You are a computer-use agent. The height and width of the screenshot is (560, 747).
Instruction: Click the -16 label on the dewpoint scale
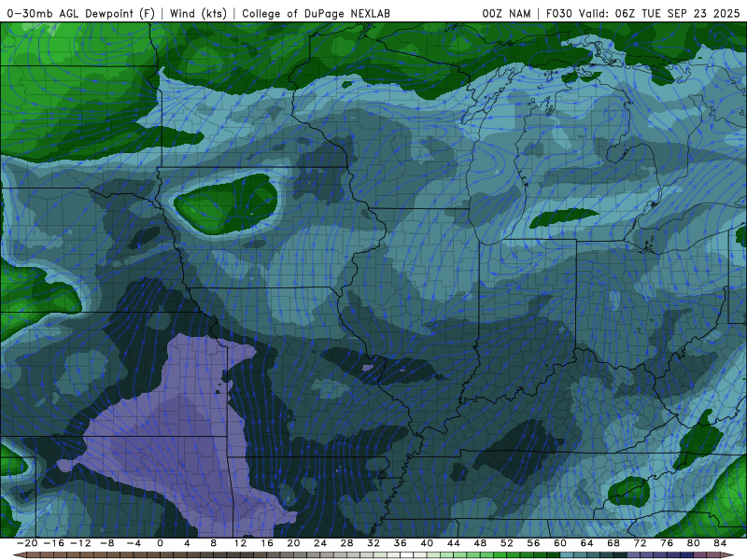(53, 543)
